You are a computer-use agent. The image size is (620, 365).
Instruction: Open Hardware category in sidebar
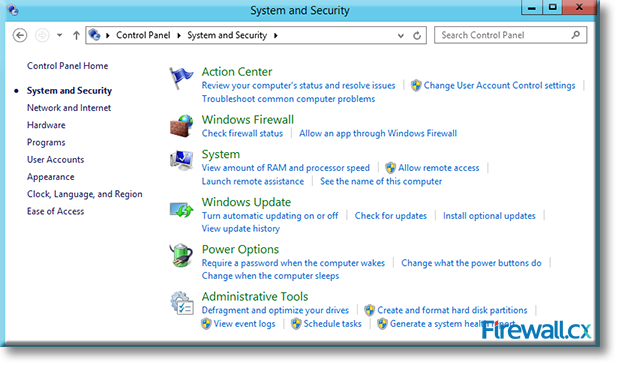[46, 125]
